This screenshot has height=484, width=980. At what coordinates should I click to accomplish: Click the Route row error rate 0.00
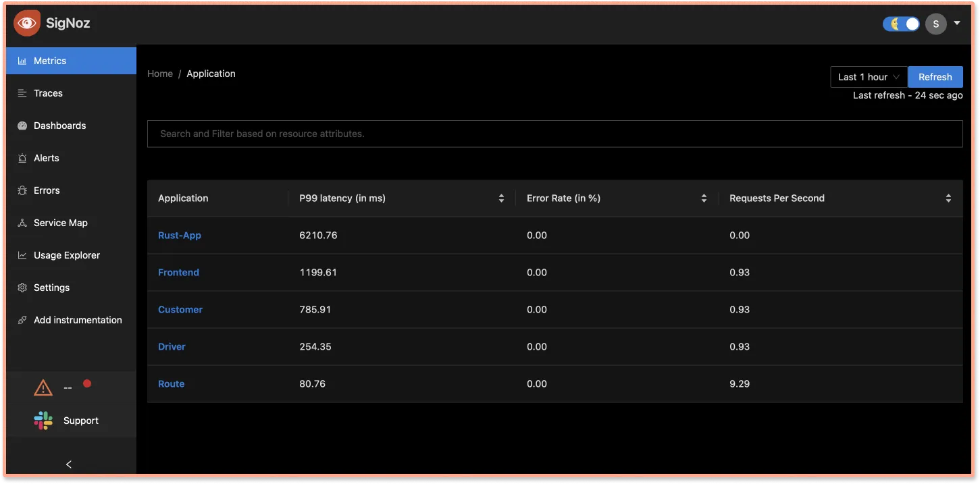(x=537, y=384)
